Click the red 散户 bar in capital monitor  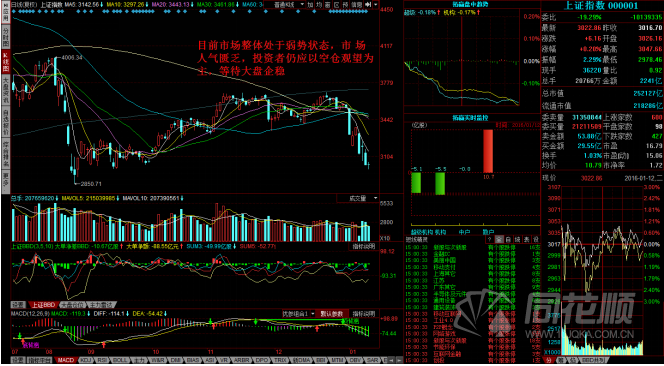(x=488, y=151)
